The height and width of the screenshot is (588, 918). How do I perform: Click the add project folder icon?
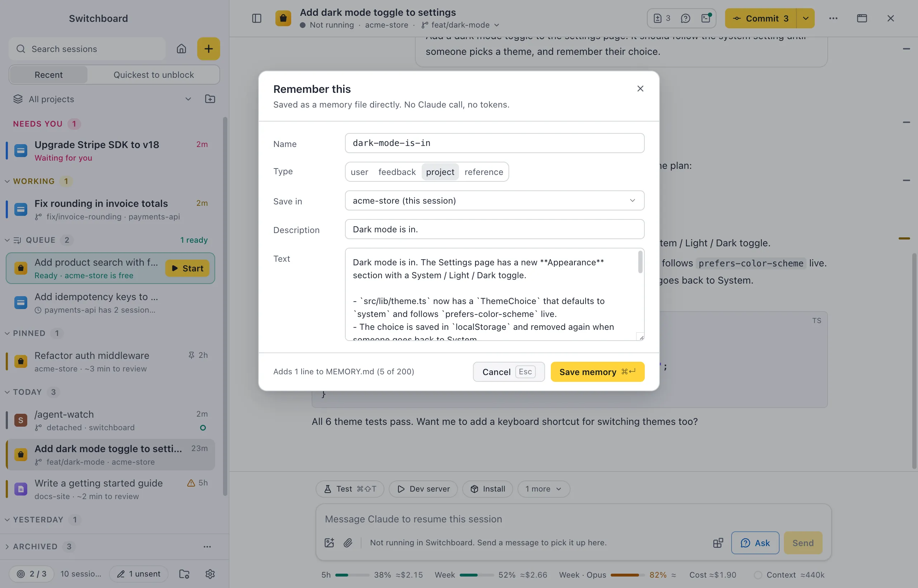coord(210,99)
